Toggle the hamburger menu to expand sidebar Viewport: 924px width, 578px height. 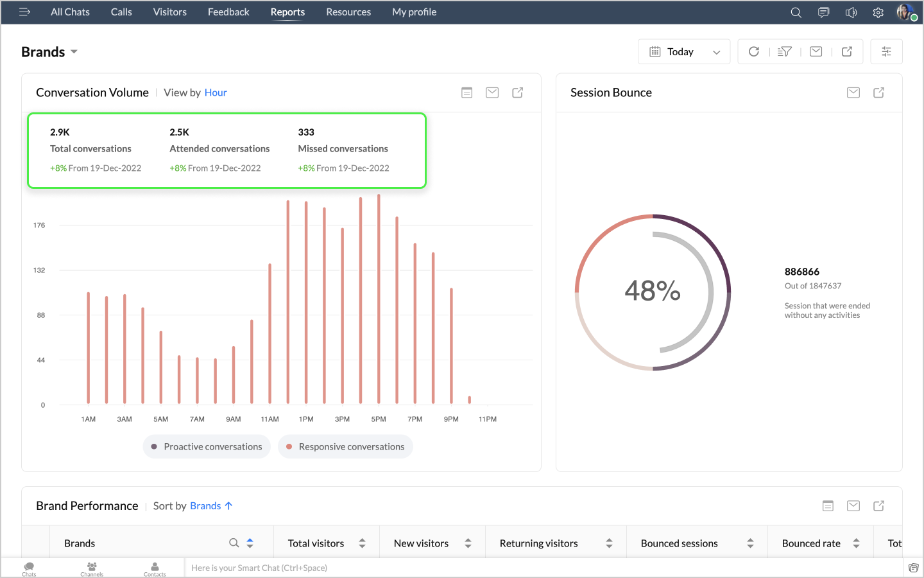coord(24,12)
